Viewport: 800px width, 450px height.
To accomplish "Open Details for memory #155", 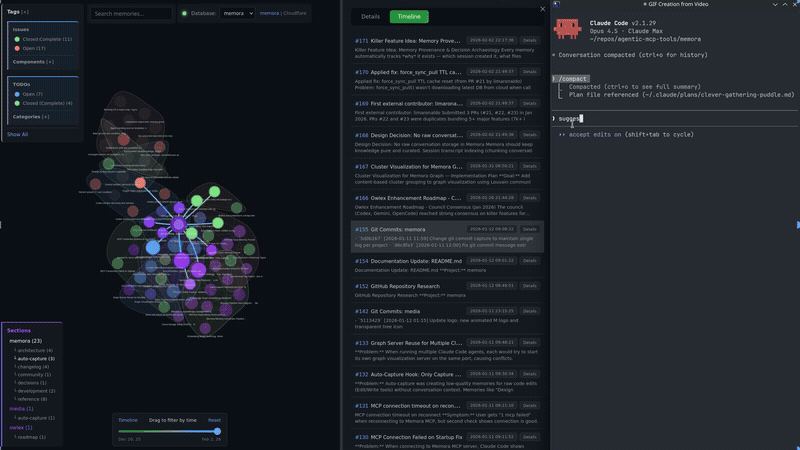I will tap(530, 230).
